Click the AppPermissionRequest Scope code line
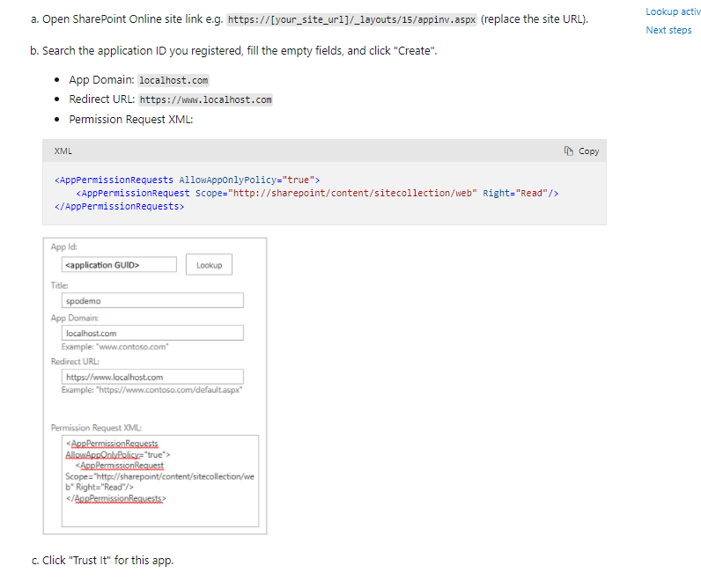 317,193
